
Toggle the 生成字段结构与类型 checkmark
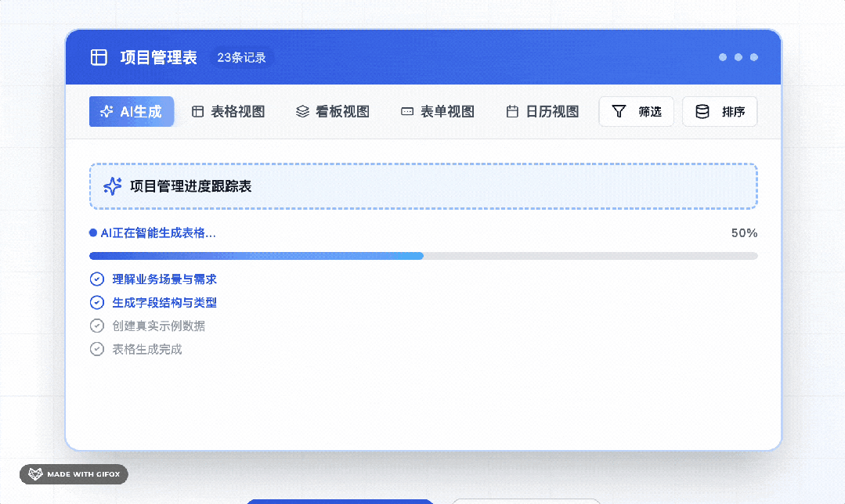pos(97,302)
